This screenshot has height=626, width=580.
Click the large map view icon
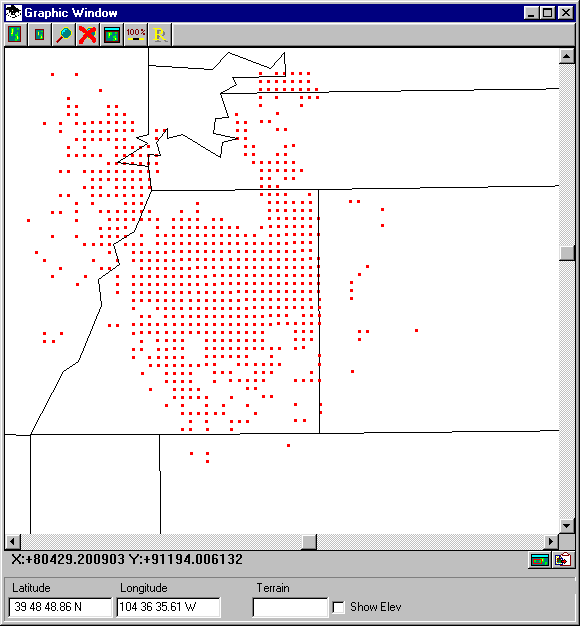point(16,35)
